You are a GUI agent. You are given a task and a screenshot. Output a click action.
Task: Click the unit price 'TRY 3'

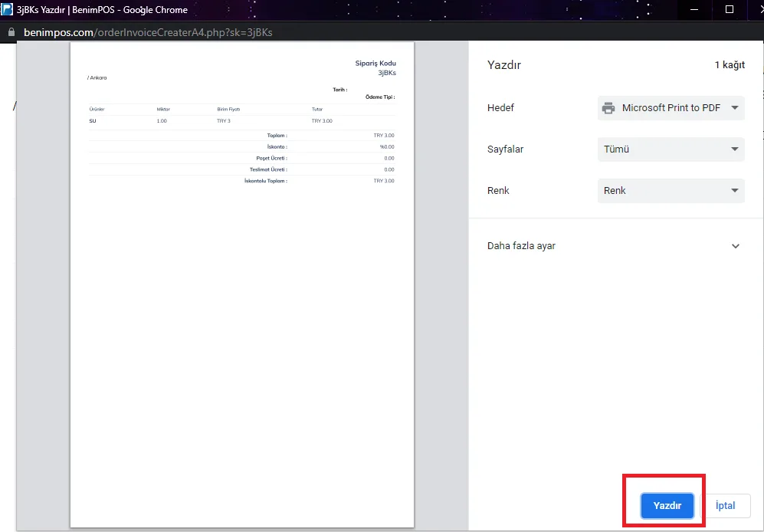tap(224, 121)
